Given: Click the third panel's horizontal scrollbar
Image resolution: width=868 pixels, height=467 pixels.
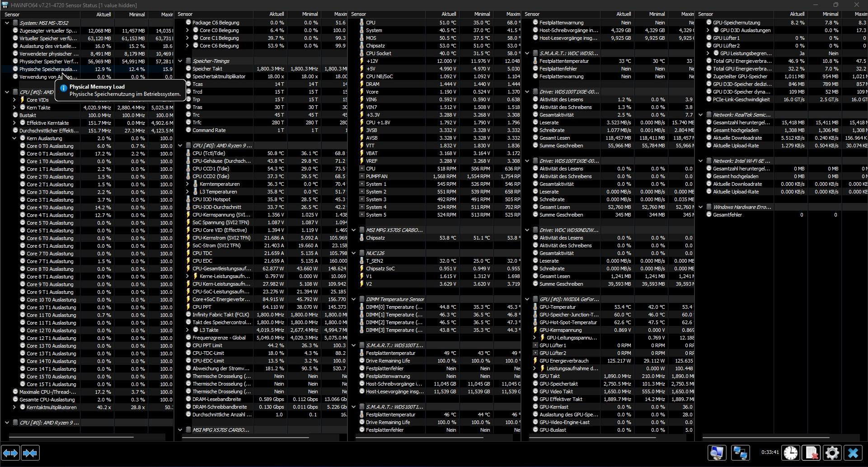Looking at the screenshot, I should click(x=420, y=437).
